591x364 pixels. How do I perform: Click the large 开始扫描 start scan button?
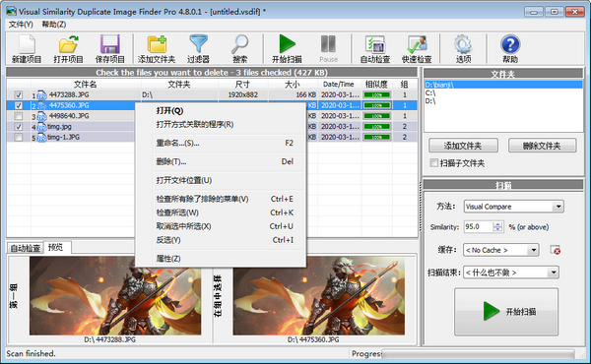[x=506, y=312]
